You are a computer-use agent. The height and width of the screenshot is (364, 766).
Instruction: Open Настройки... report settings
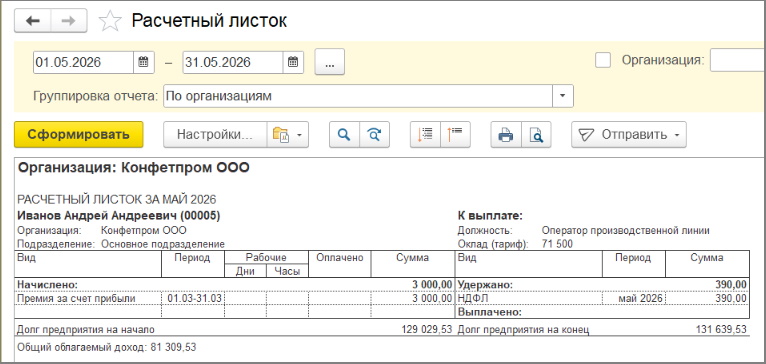point(215,134)
